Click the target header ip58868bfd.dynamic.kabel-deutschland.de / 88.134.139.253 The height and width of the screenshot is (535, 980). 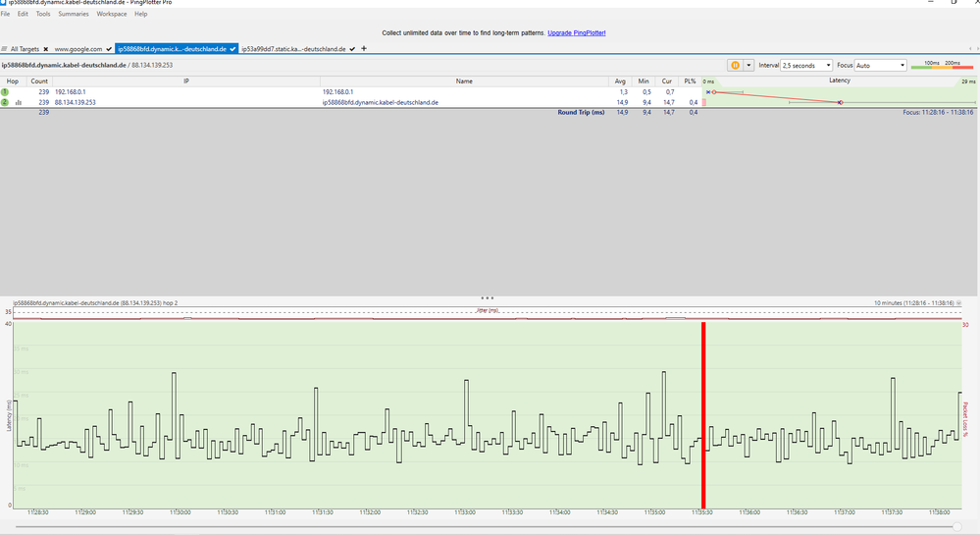(x=87, y=65)
